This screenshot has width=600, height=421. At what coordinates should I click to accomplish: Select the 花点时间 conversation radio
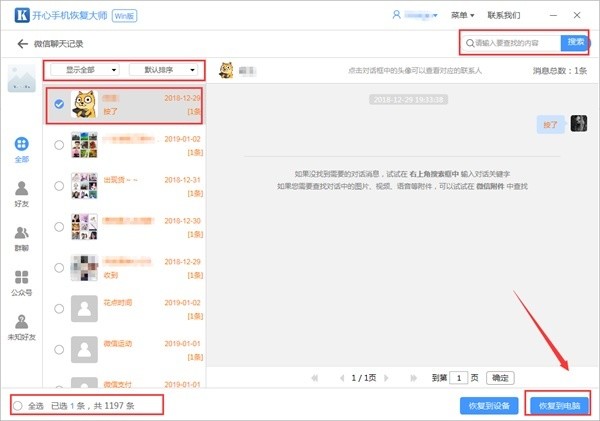(x=59, y=308)
